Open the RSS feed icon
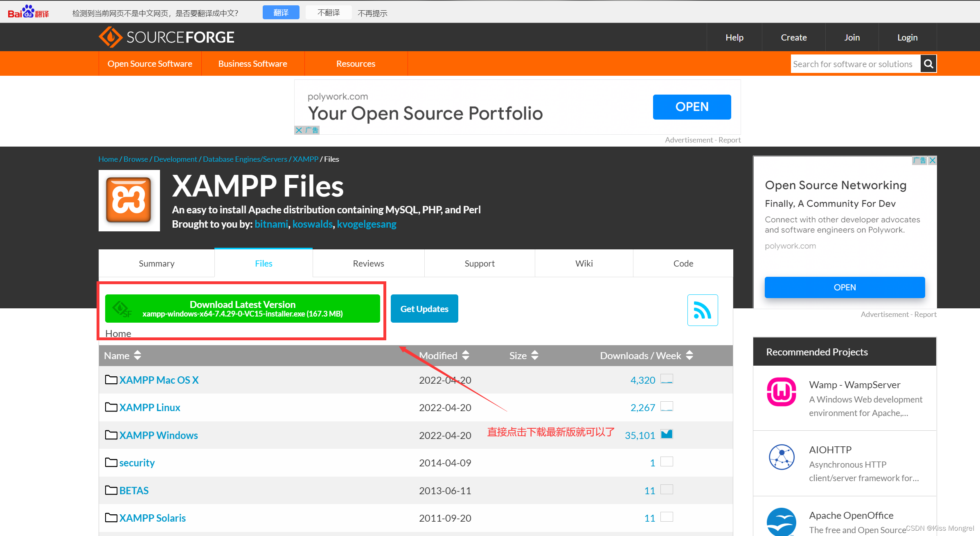This screenshot has width=980, height=536. pos(703,310)
